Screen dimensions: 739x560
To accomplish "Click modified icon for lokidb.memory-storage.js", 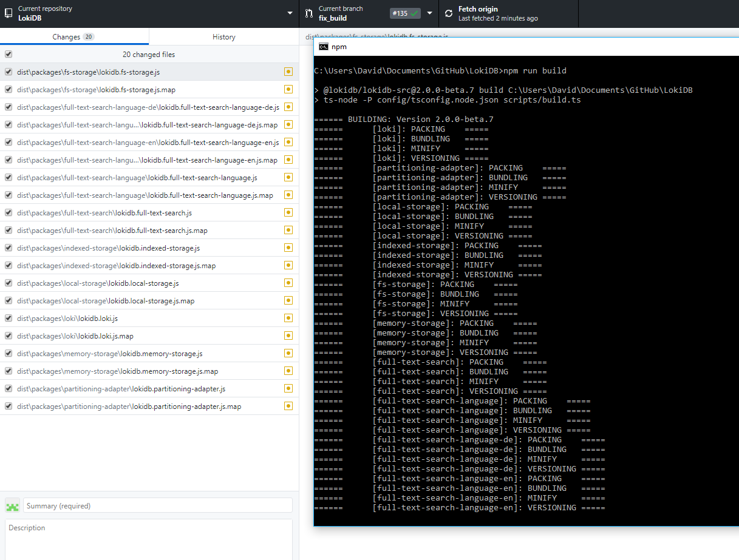I will pyautogui.click(x=288, y=353).
